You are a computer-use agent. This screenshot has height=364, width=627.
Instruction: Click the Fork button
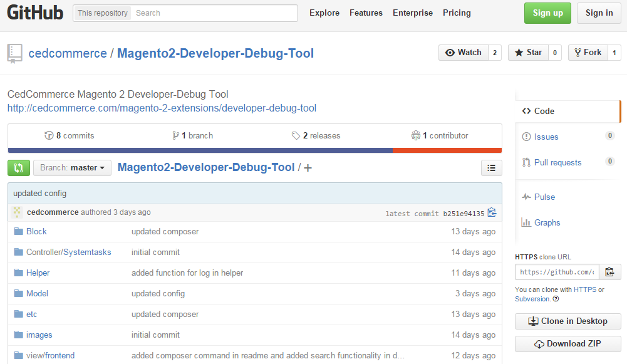click(588, 53)
